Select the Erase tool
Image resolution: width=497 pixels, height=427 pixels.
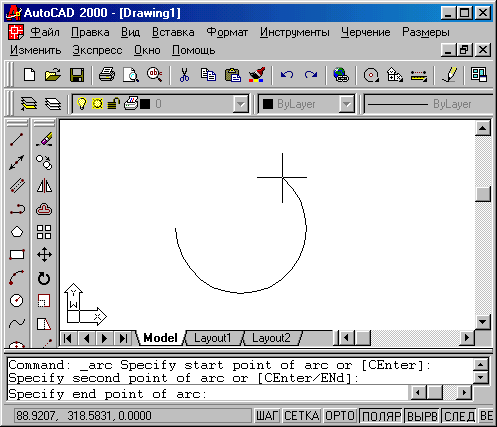tap(44, 140)
